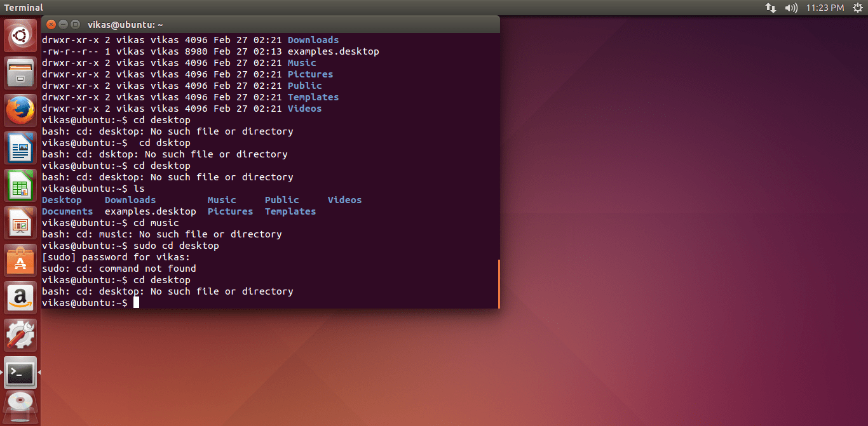Close the terminal window
868x426 pixels.
point(50,24)
